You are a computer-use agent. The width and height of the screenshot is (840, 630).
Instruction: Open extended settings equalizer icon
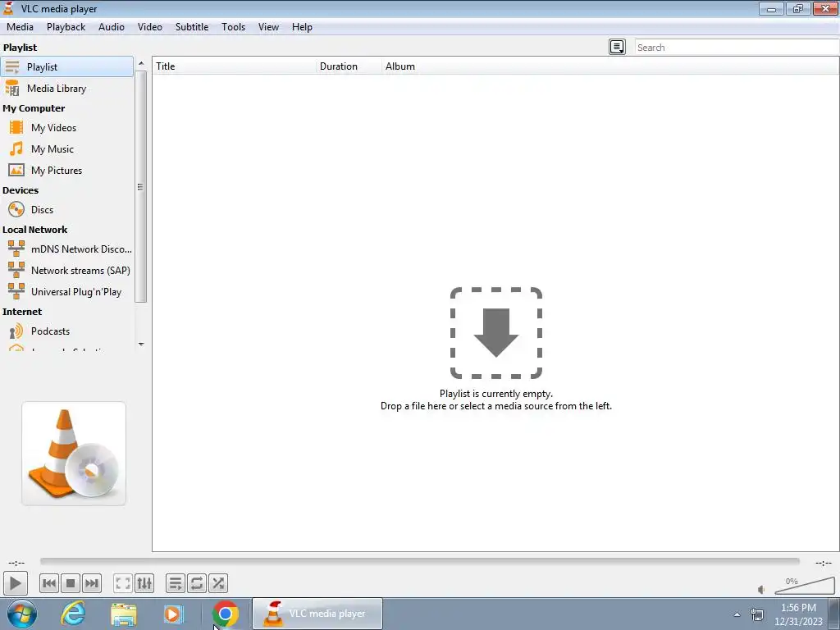(x=144, y=583)
